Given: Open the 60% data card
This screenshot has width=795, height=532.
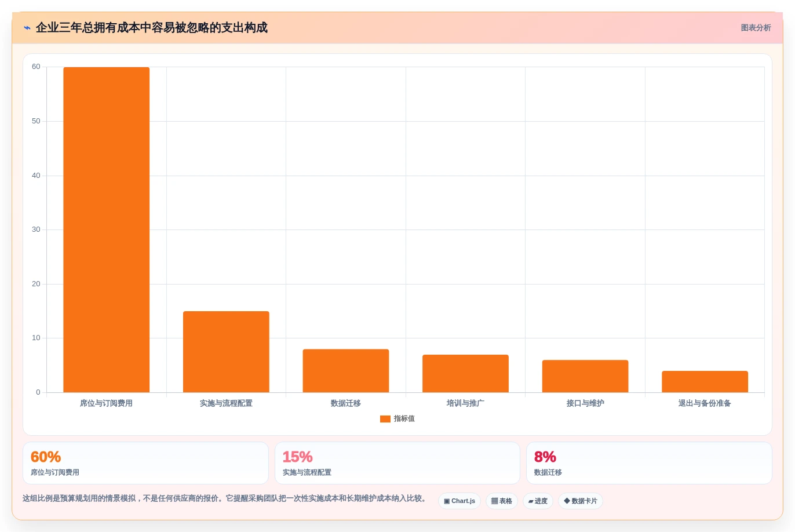Looking at the screenshot, I should pos(145,463).
